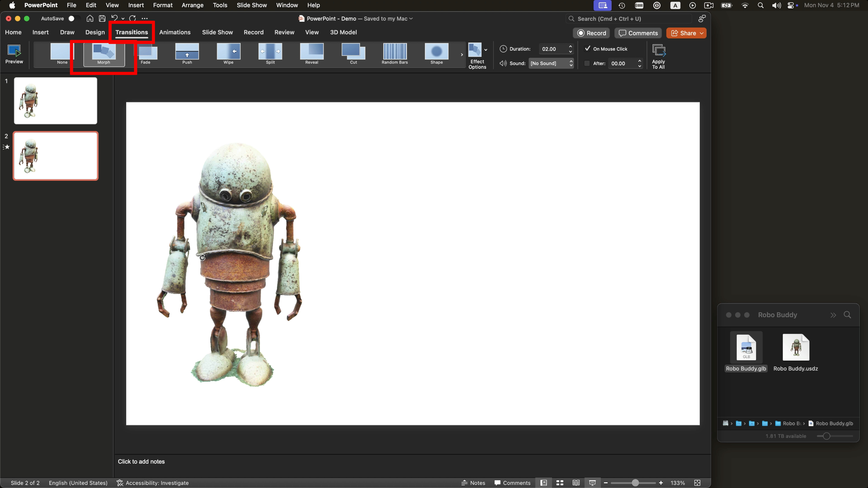Switch to the Animations tab
This screenshot has height=488, width=868.
click(x=175, y=32)
